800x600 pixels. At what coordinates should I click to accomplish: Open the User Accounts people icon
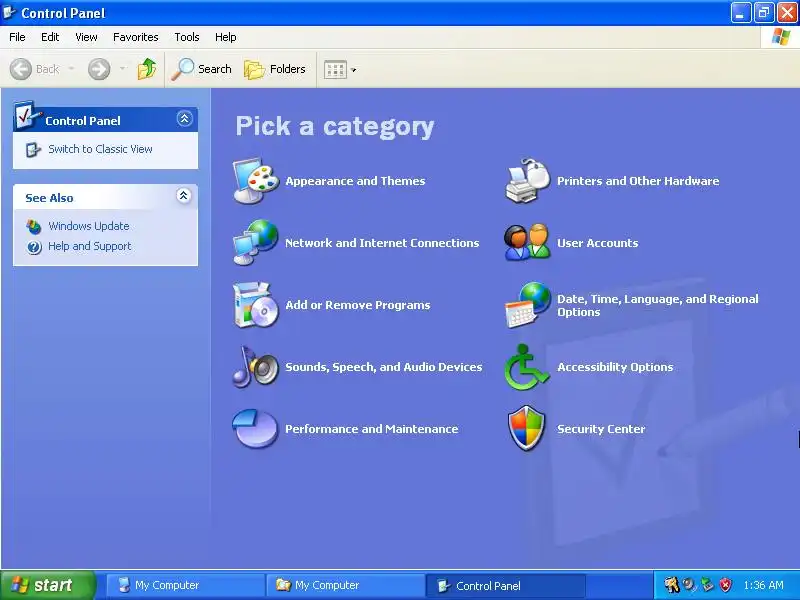528,243
